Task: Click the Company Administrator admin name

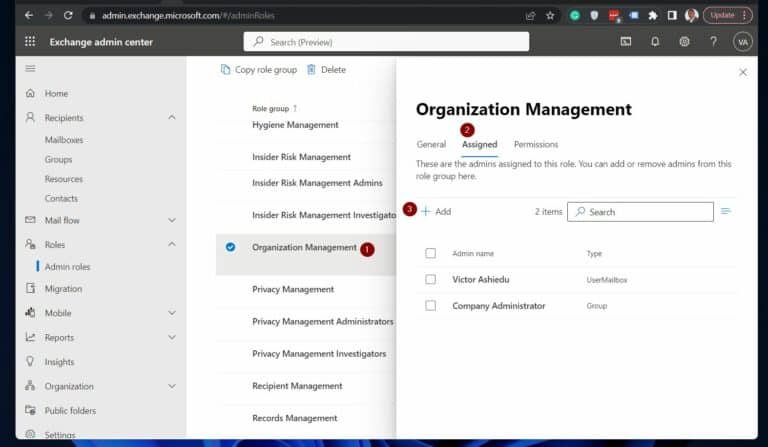Action: (499, 306)
